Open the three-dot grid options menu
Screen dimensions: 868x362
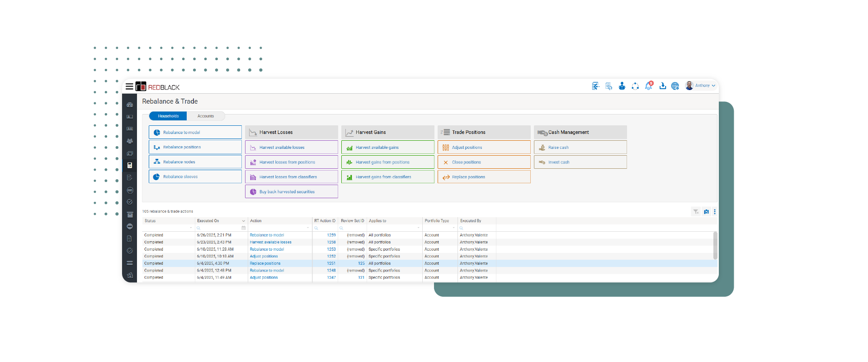[x=714, y=212]
